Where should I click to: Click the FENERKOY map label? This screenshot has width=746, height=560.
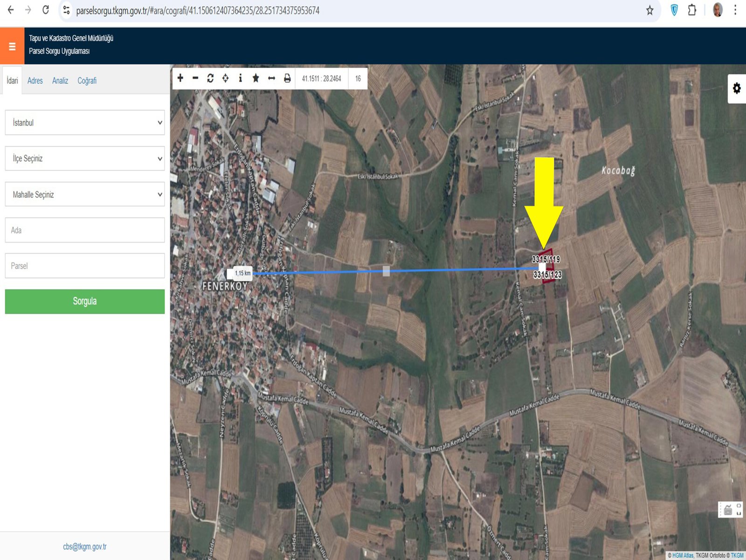click(x=225, y=286)
